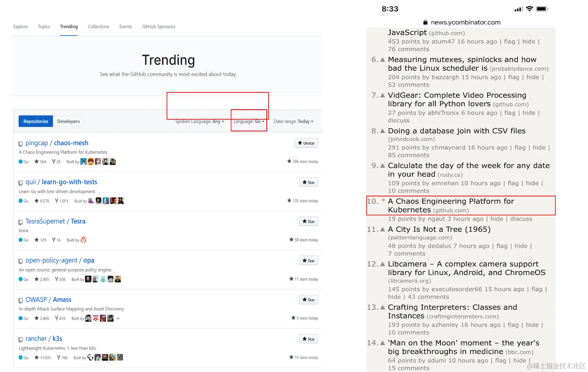Viewport: 588px width, 372px height.
Task: Star the open-policy-agent/opa repository
Action: 308,261
